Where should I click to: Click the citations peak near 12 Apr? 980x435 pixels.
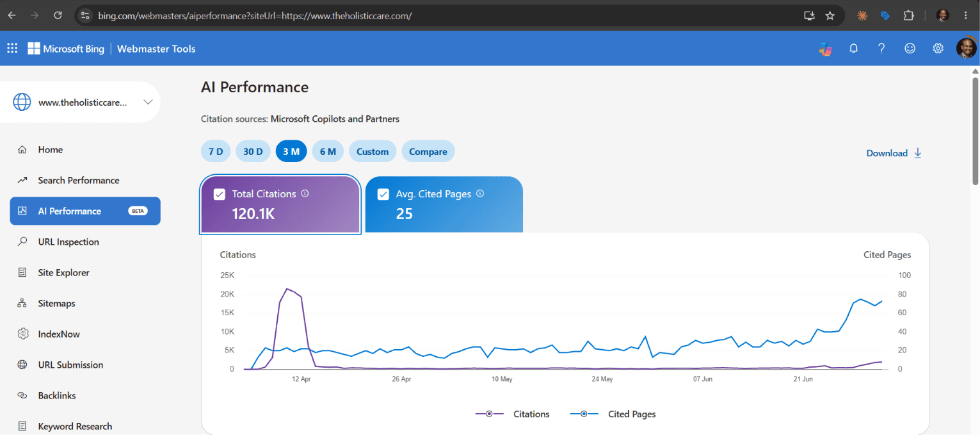click(x=287, y=290)
